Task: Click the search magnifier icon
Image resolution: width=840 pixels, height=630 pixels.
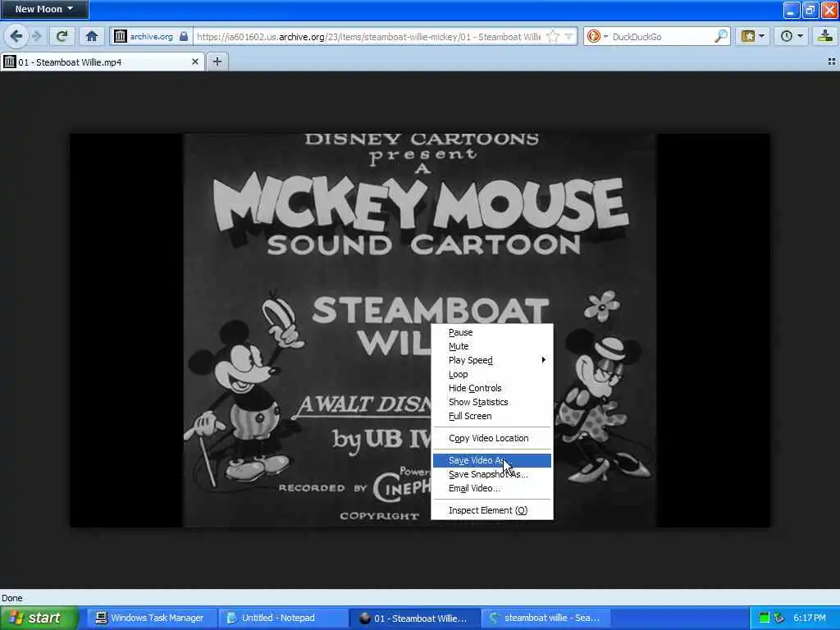Action: (x=720, y=36)
